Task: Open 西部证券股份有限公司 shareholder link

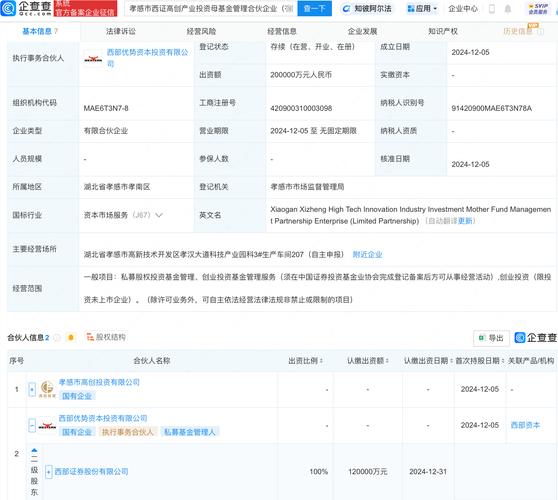Action: point(91,472)
